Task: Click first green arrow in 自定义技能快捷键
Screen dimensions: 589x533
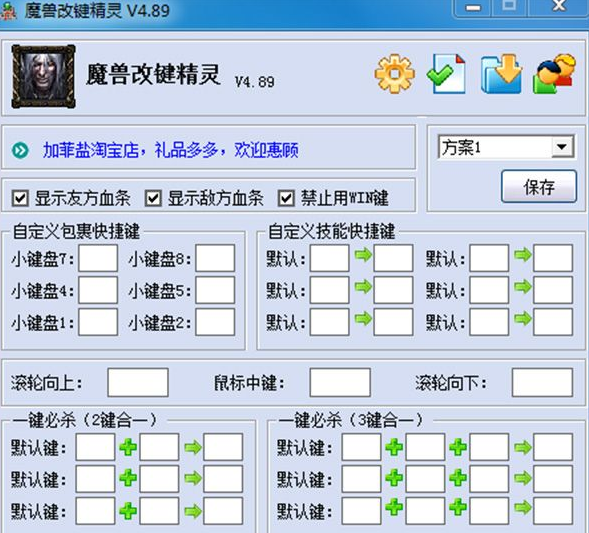Action: [363, 255]
